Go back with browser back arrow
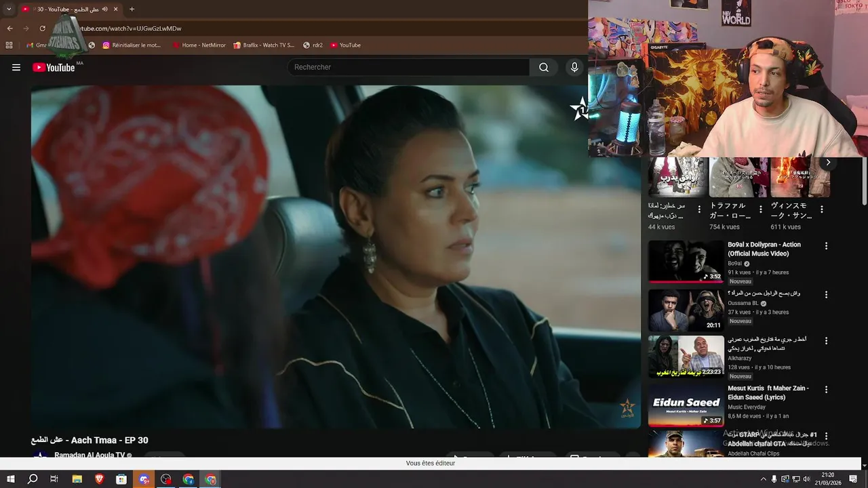Image resolution: width=868 pixels, height=488 pixels. (9, 28)
